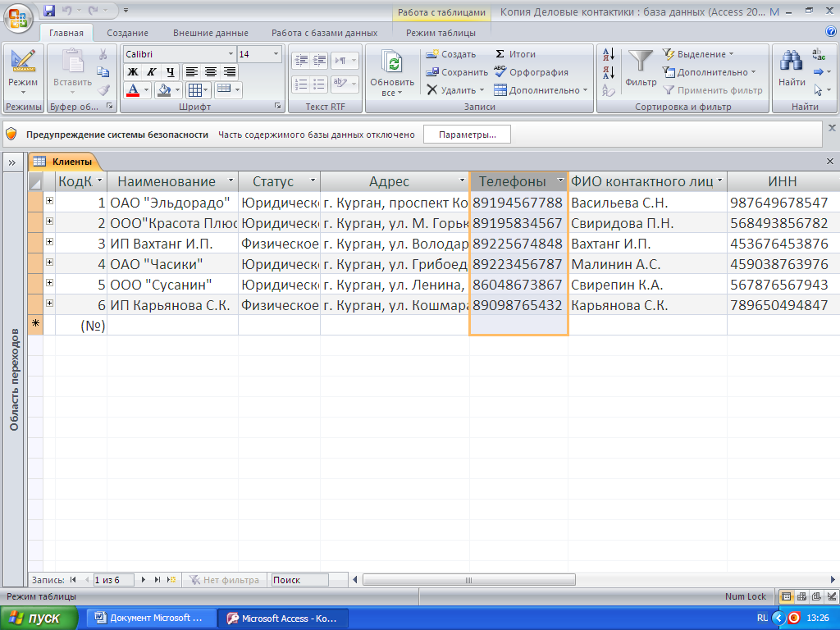Open Документ Microsoft in the taskbar

152,619
